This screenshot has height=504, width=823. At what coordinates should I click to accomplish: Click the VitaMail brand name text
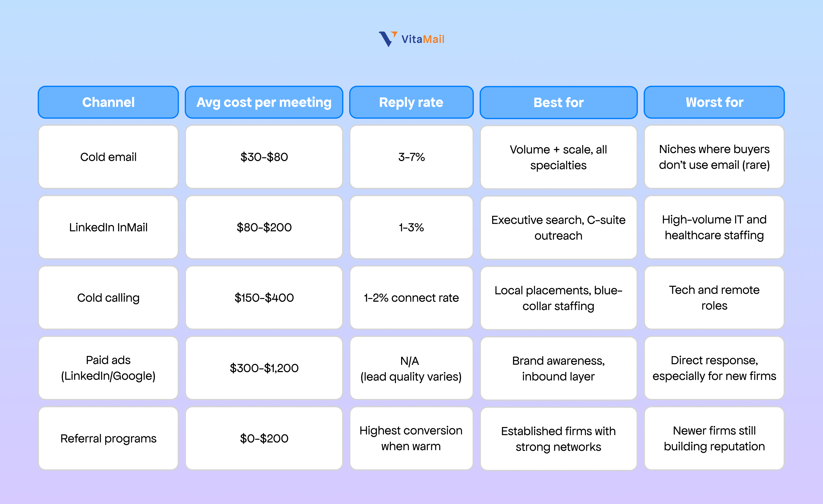(x=423, y=39)
